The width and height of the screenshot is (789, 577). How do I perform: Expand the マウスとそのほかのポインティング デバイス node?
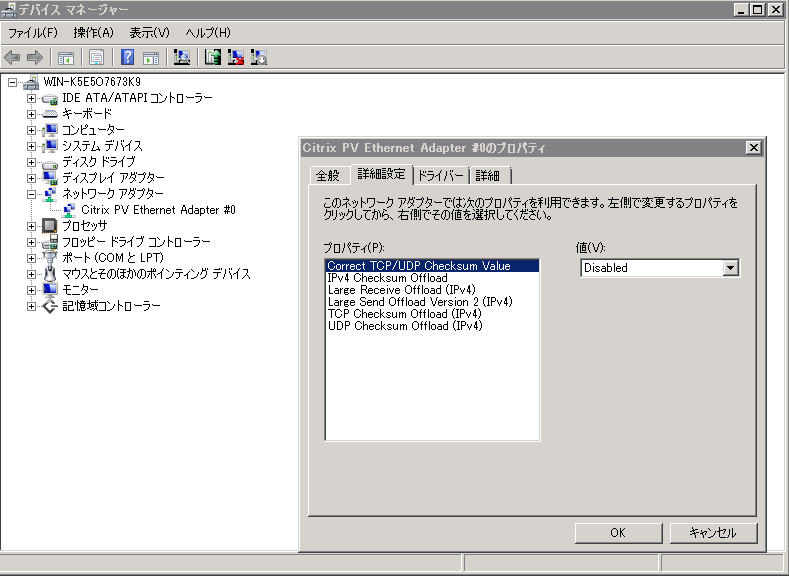(31, 275)
